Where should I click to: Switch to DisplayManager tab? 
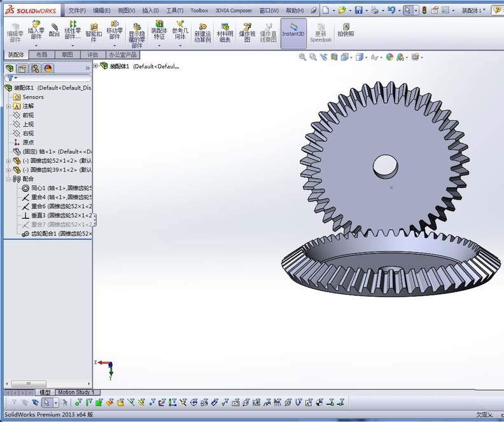coord(48,68)
